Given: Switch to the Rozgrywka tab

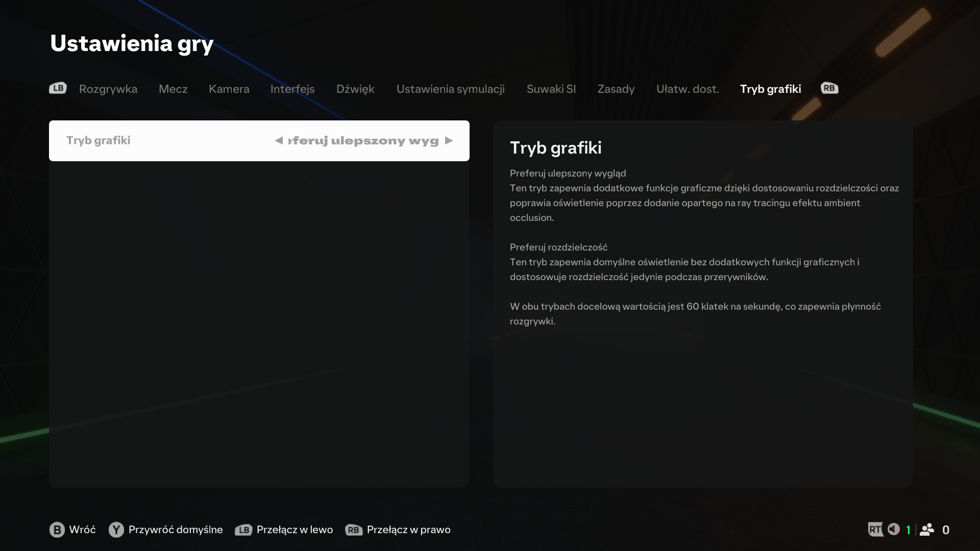Looking at the screenshot, I should [108, 89].
